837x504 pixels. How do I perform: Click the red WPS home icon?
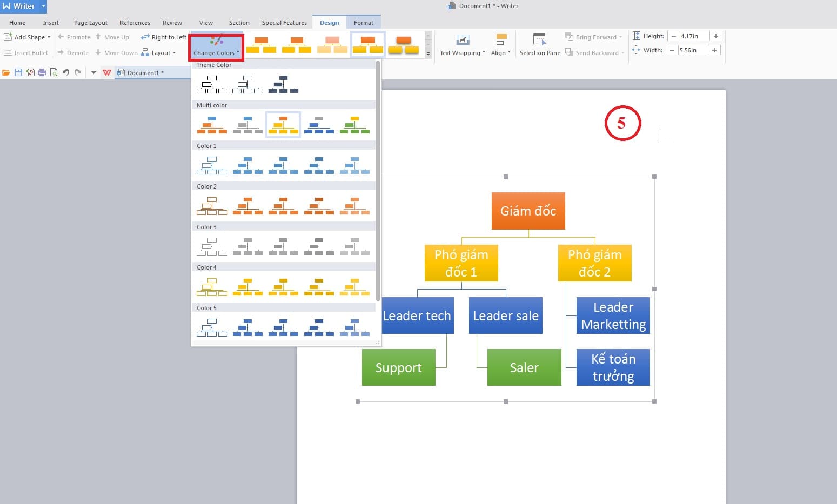tap(107, 72)
